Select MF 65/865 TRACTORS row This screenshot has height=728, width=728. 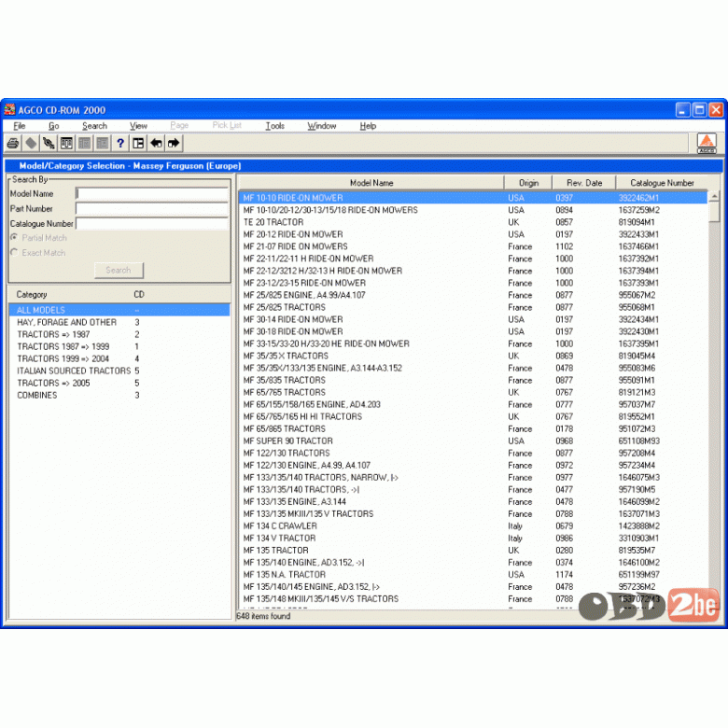click(x=472, y=428)
